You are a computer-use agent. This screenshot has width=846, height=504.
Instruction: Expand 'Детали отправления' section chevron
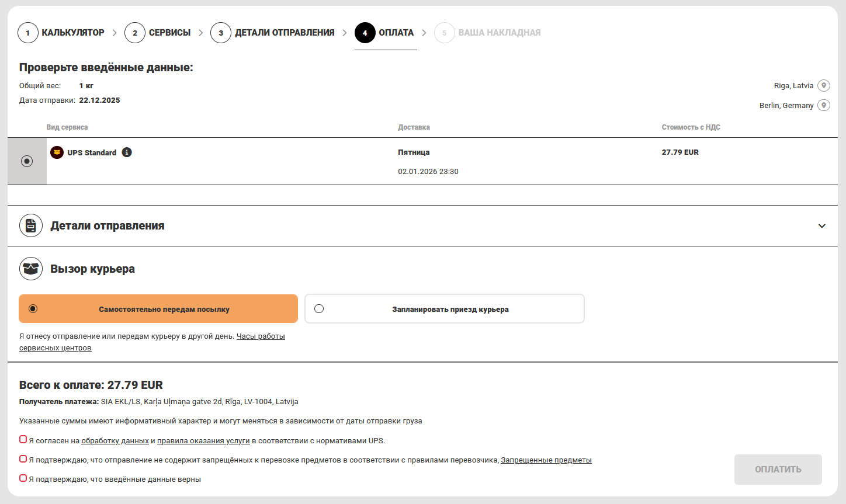pos(821,226)
